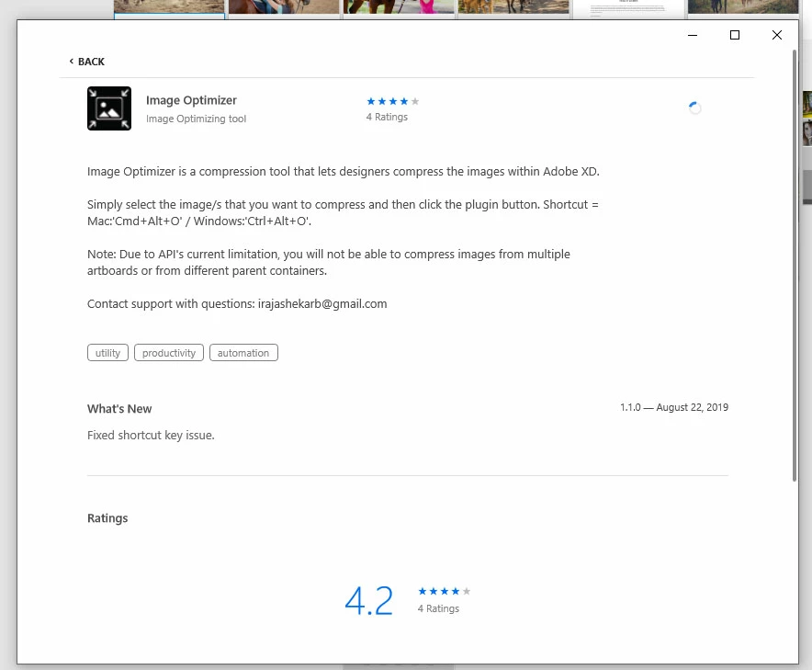Select the automation tag

click(x=243, y=353)
